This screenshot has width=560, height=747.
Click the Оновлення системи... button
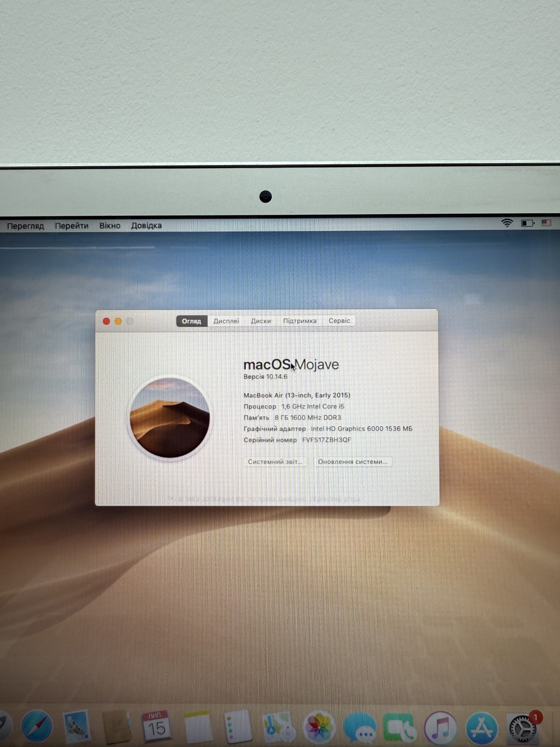[x=353, y=462]
